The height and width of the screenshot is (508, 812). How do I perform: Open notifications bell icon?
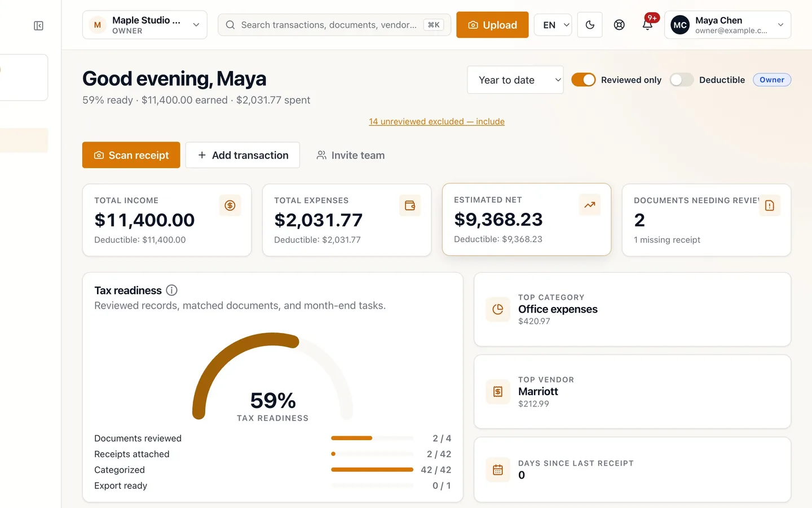[x=647, y=25]
